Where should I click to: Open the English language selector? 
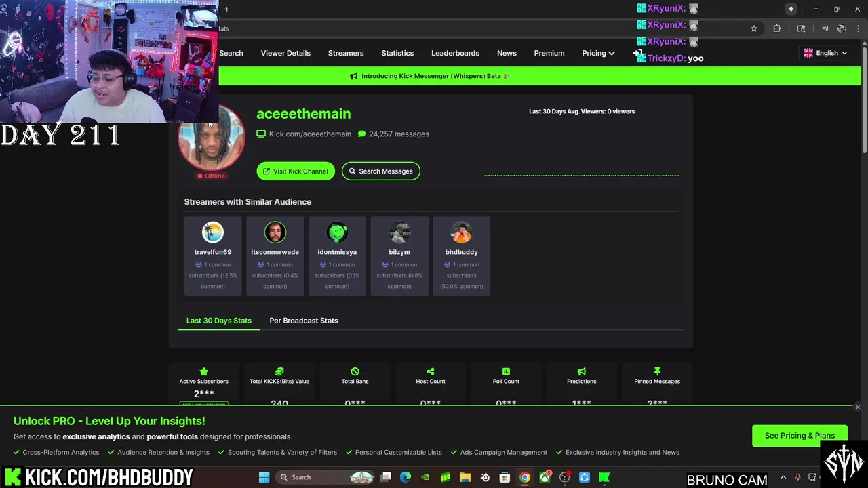(x=825, y=53)
